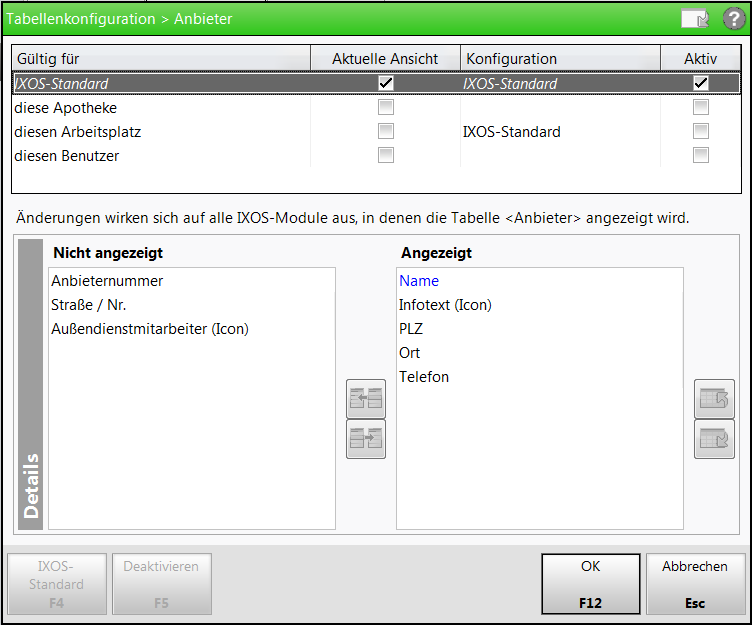Select the diesen Benutzer row
The image size is (752, 625).
tap(376, 155)
